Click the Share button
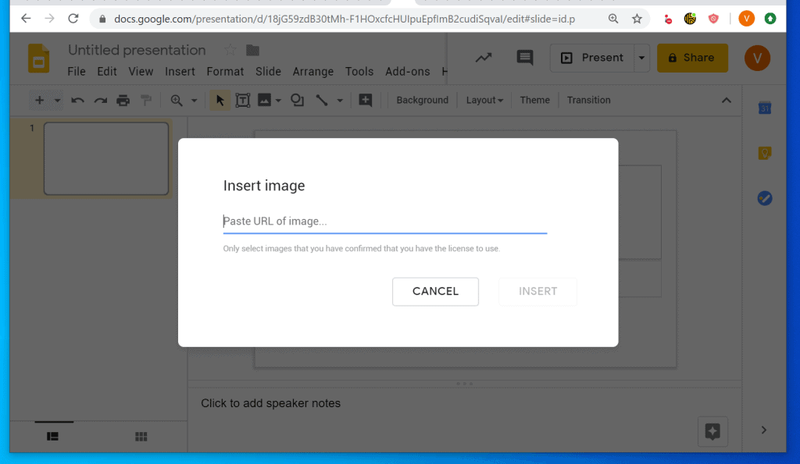This screenshot has width=800, height=464. (692, 58)
